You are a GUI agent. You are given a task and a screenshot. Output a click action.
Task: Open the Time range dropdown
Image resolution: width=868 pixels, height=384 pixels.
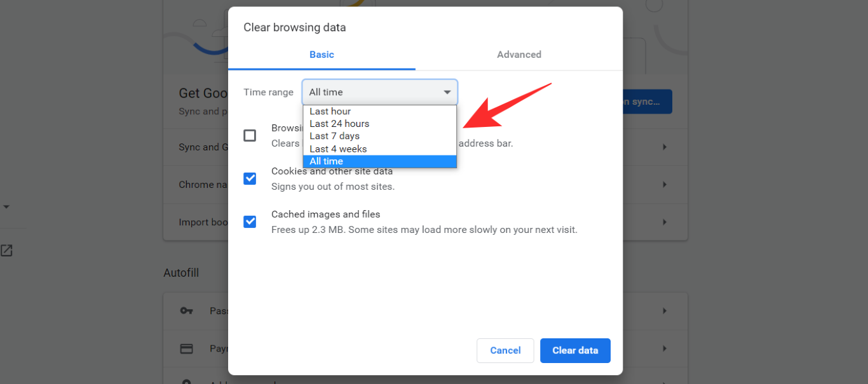coord(379,92)
